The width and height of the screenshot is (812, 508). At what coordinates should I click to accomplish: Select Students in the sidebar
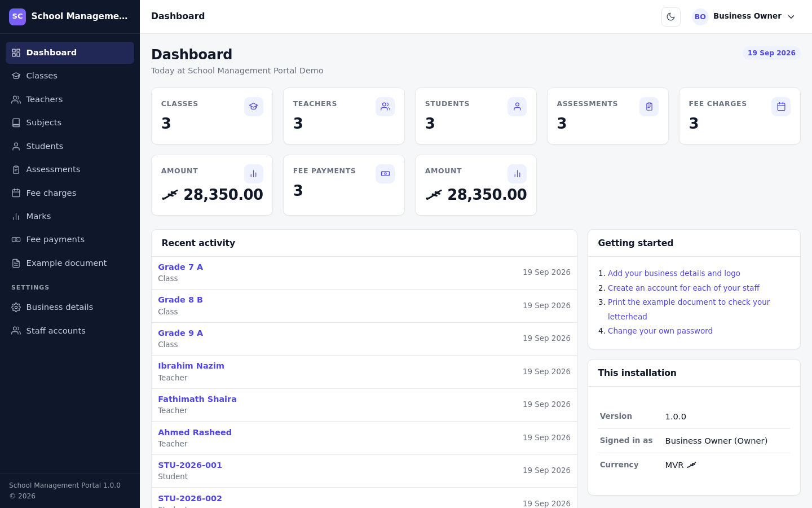(70, 146)
